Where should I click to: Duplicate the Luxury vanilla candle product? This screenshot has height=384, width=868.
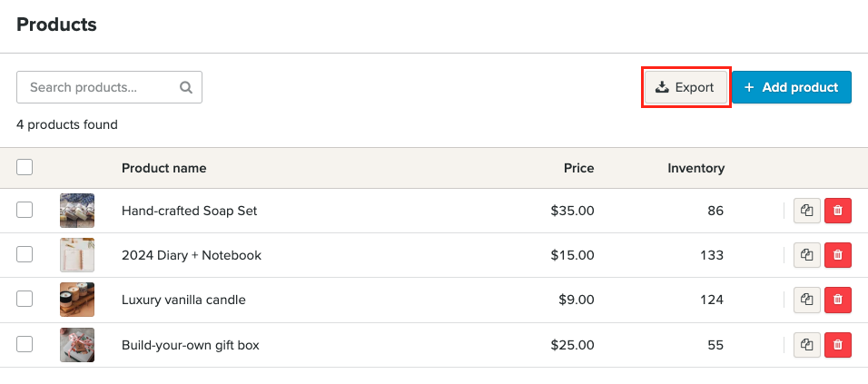[806, 300]
